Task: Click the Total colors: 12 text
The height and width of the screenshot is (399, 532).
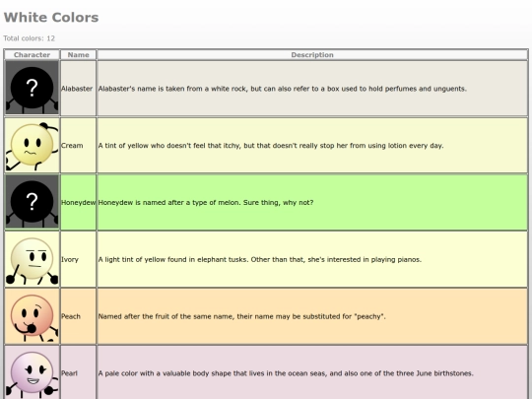Action: [x=30, y=38]
